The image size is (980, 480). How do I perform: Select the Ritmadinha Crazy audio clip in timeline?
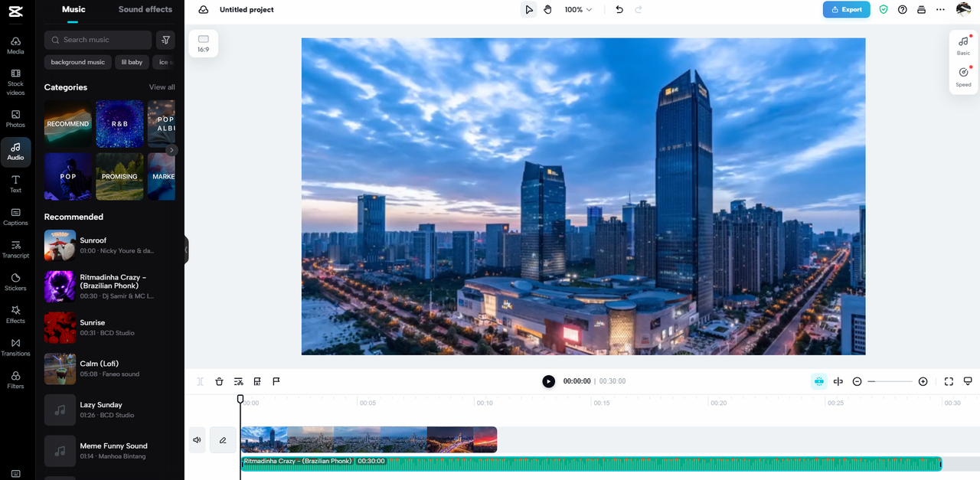pyautogui.click(x=591, y=464)
